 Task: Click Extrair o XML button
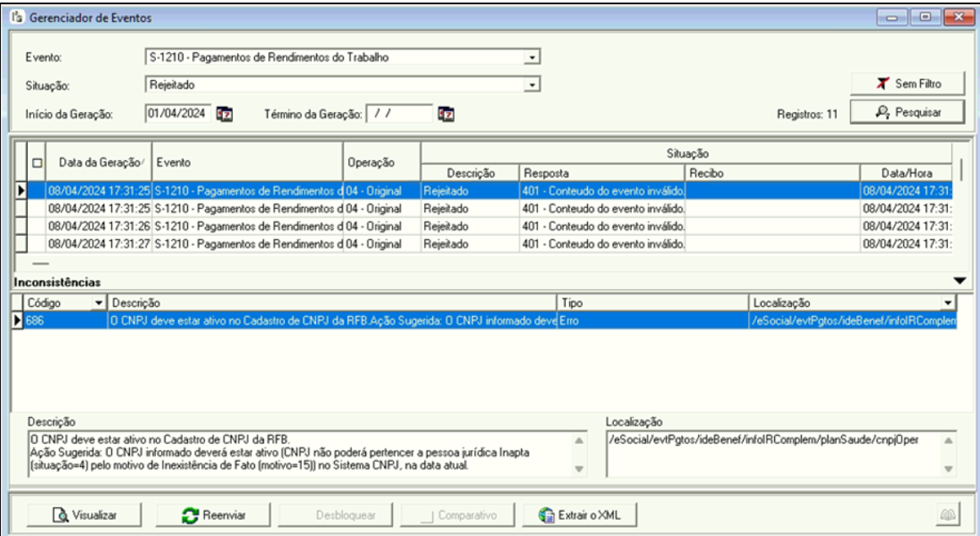click(582, 514)
